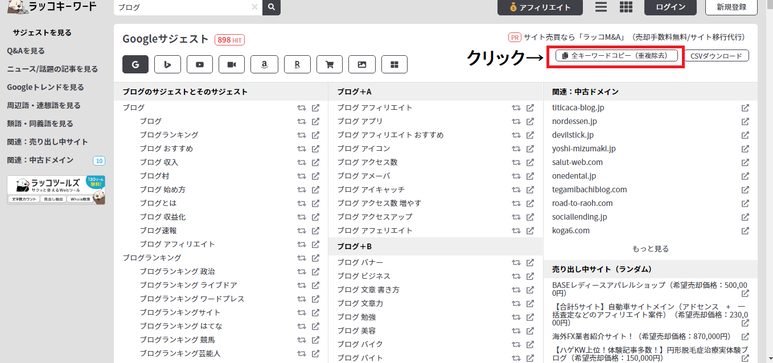Open external link for koga6.com
The image size is (773, 363).
745,230
